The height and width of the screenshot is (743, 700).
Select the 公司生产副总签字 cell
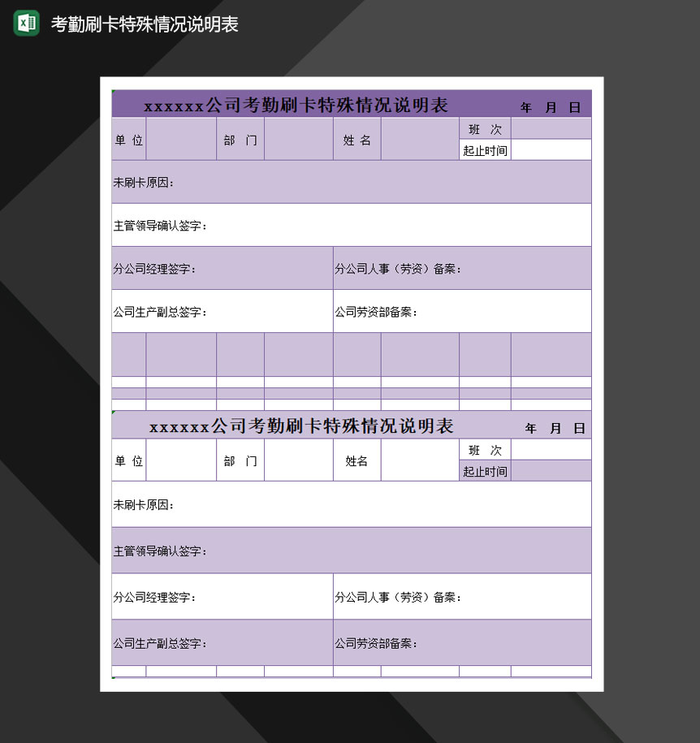click(x=162, y=311)
